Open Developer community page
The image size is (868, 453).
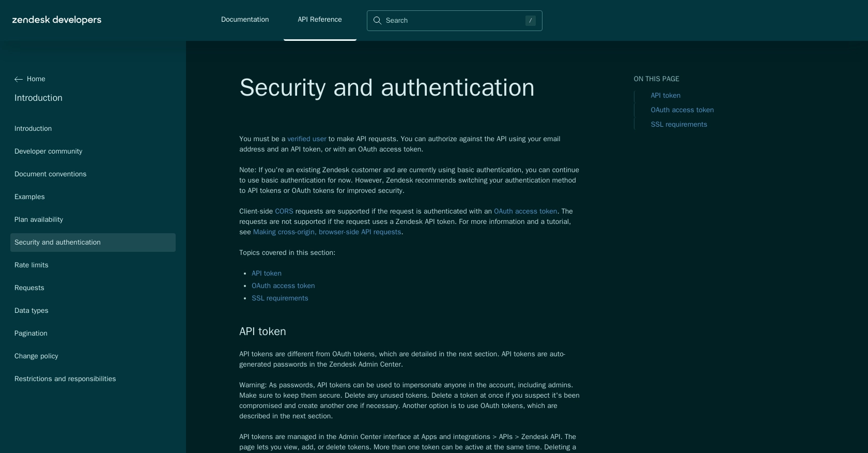(x=48, y=152)
